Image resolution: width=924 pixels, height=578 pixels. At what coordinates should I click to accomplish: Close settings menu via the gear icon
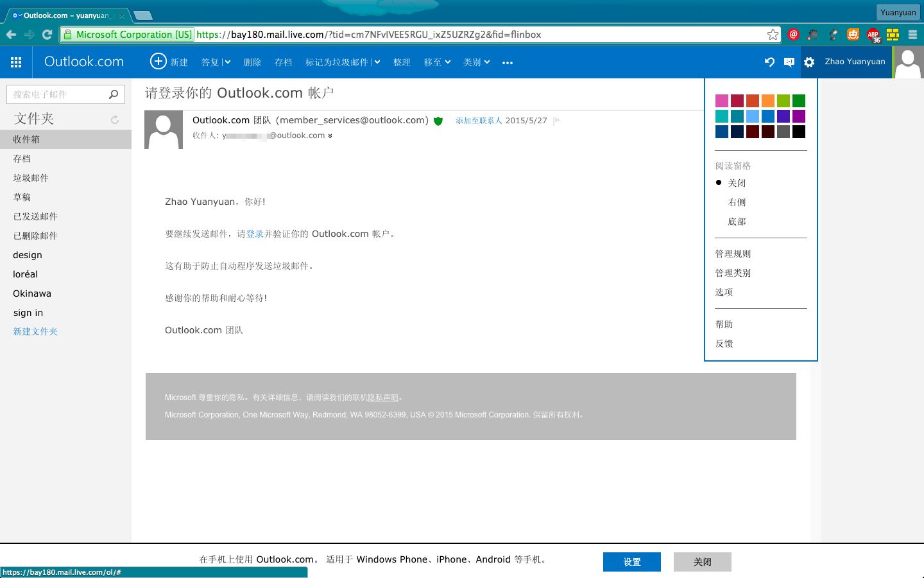tap(809, 62)
